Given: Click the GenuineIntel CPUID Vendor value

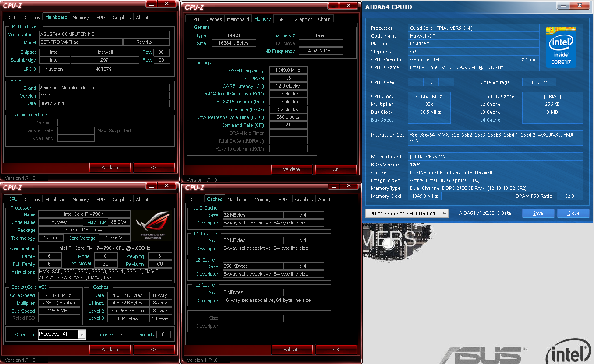Looking at the screenshot, I should (x=463, y=59).
